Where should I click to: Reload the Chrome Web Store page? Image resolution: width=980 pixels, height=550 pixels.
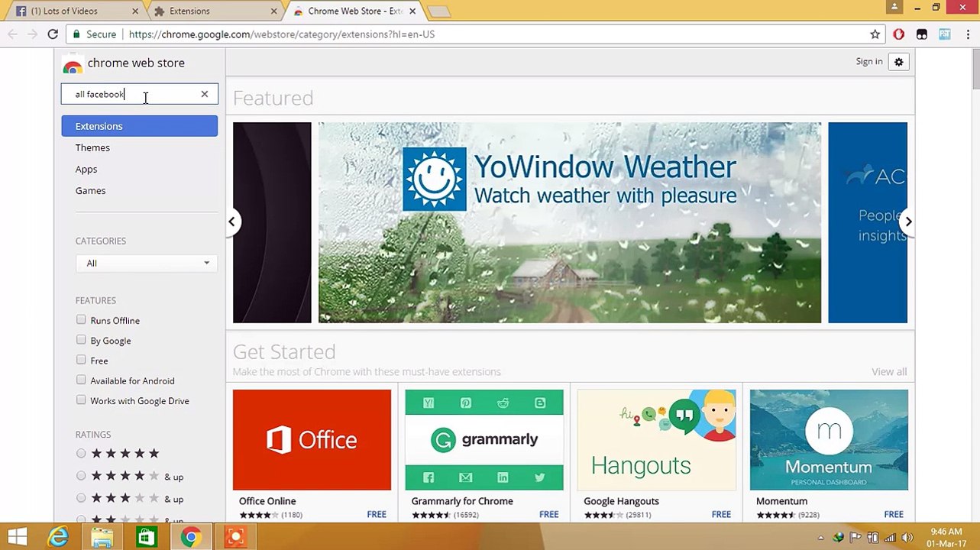[53, 34]
